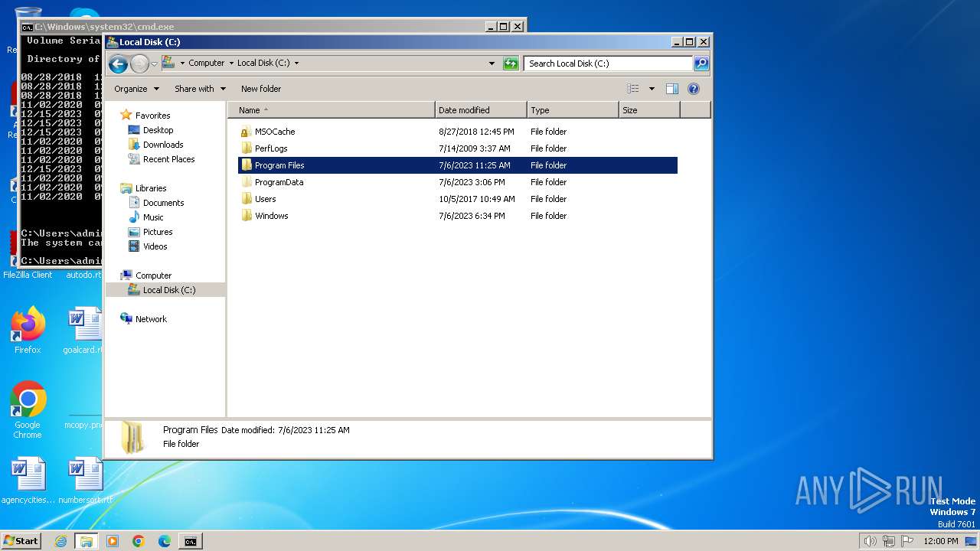Change your view icon button
The image size is (980, 551).
[x=632, y=89]
